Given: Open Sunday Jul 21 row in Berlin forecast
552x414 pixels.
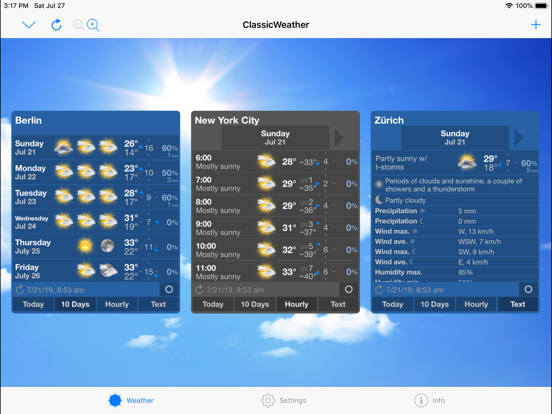Looking at the screenshot, I should click(96, 148).
